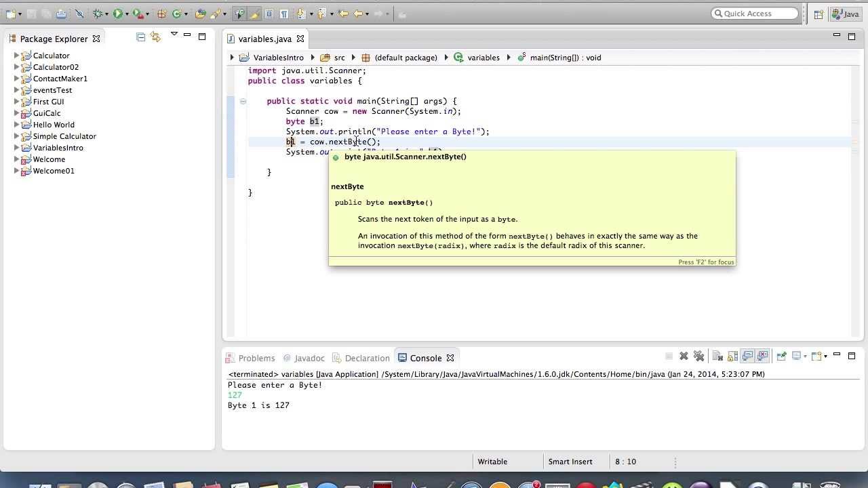This screenshot has width=868, height=488.
Task: Click the Search flashlight toolbar icon
Action: pyautogui.click(x=216, y=14)
